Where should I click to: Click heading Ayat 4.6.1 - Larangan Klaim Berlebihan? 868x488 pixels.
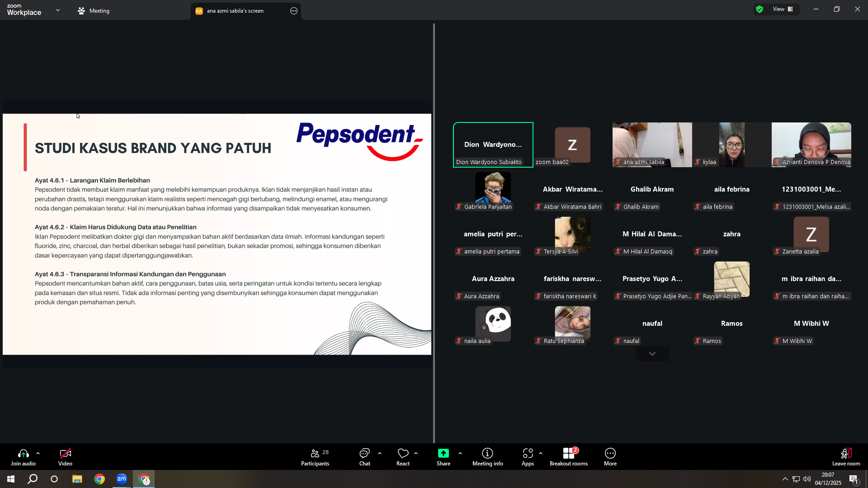point(92,180)
